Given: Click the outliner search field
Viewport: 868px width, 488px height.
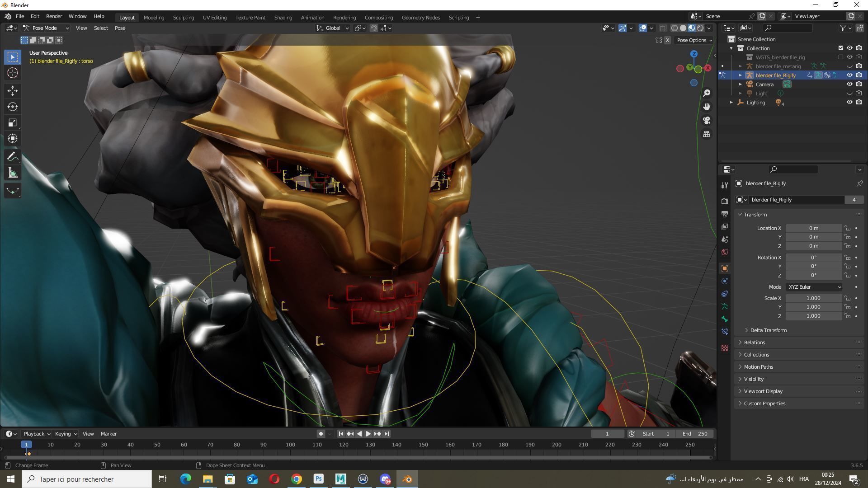Looking at the screenshot, I should click(x=788, y=28).
